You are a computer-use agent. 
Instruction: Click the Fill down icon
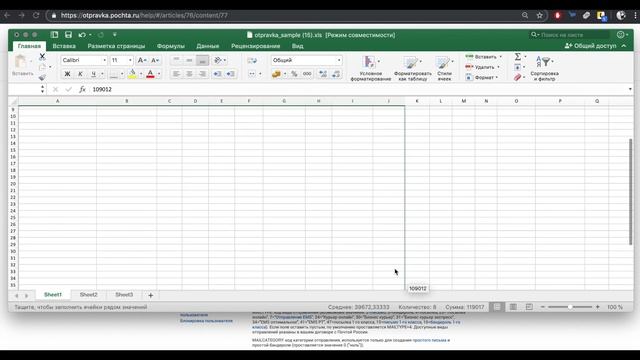(x=518, y=67)
